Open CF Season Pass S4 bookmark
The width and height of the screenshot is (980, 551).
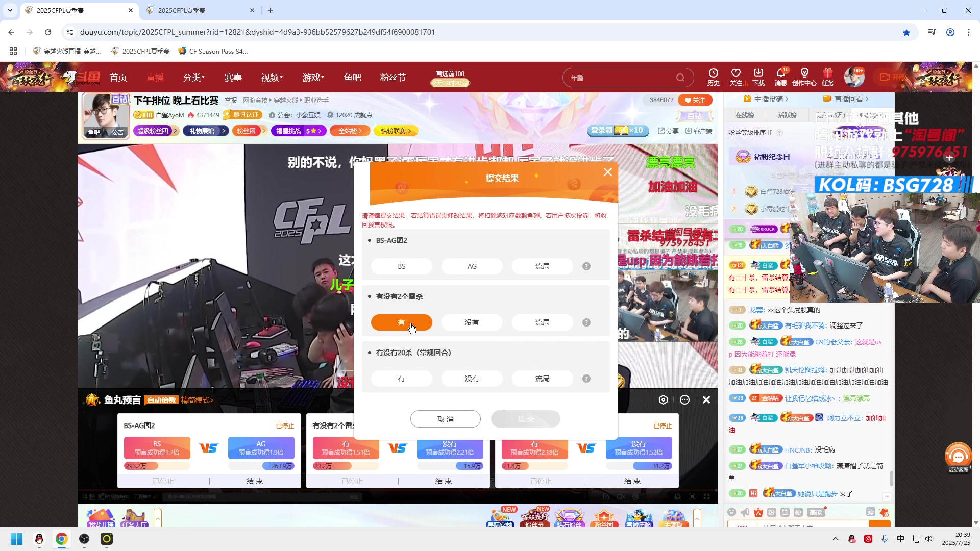pos(213,51)
